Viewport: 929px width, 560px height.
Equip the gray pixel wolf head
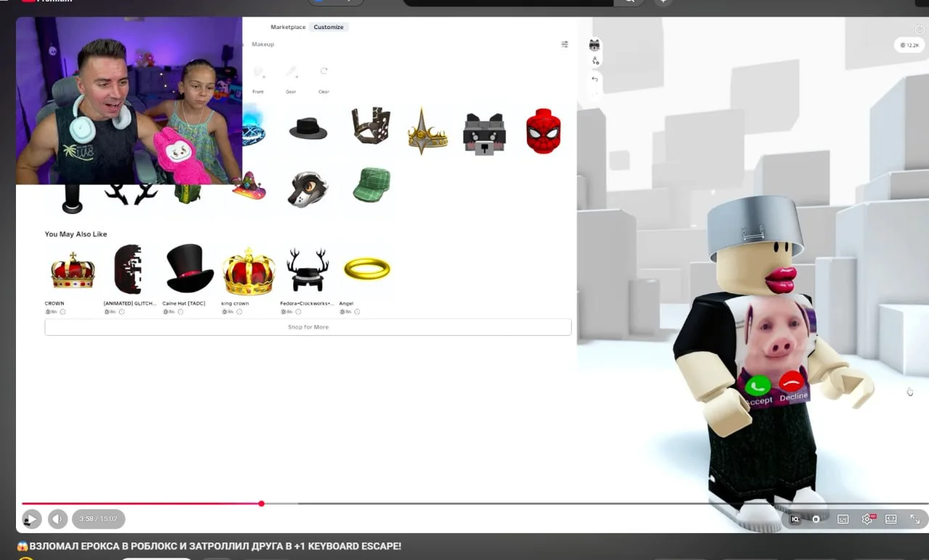point(485,132)
